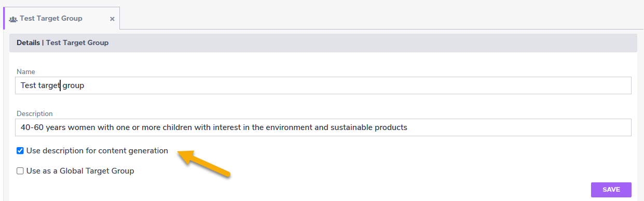Uncheck Use description for content generation checkbox
This screenshot has height=201, width=644.
click(20, 151)
